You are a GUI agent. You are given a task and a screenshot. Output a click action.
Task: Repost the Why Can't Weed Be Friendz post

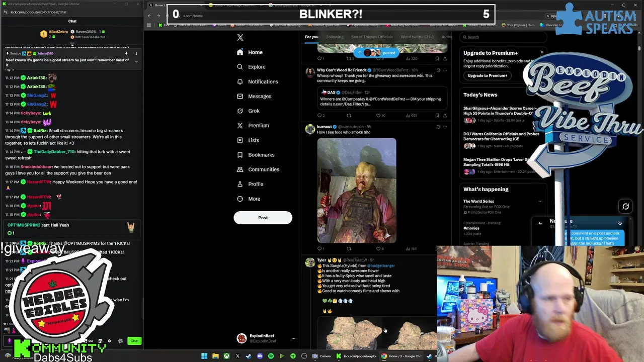pyautogui.click(x=349, y=115)
